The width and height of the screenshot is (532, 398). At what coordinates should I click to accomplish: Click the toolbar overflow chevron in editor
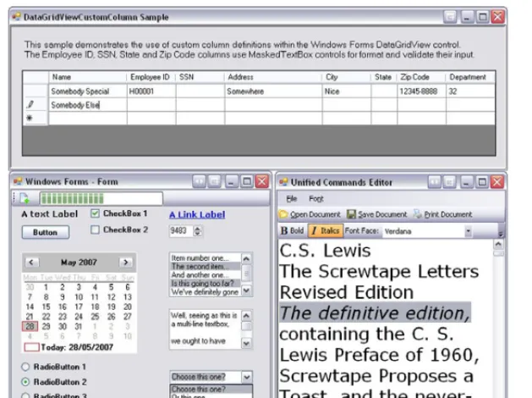pos(501,233)
